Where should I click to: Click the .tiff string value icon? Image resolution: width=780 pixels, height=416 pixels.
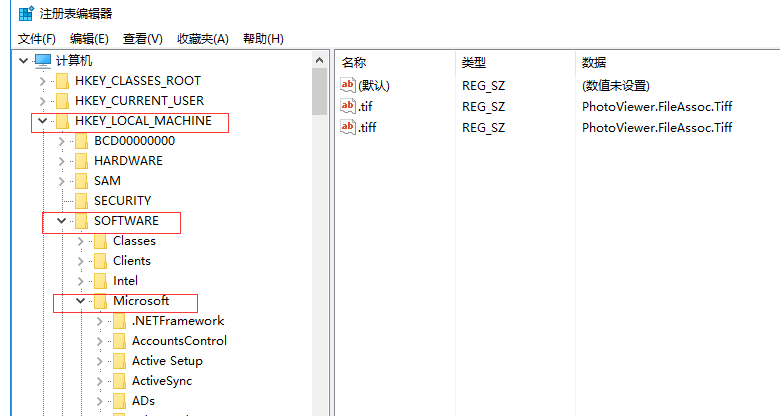tap(348, 127)
